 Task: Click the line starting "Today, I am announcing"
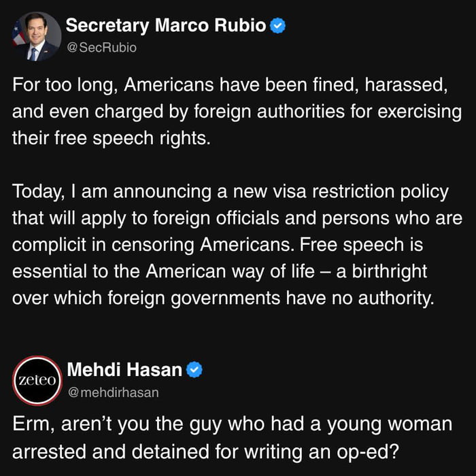click(x=230, y=192)
